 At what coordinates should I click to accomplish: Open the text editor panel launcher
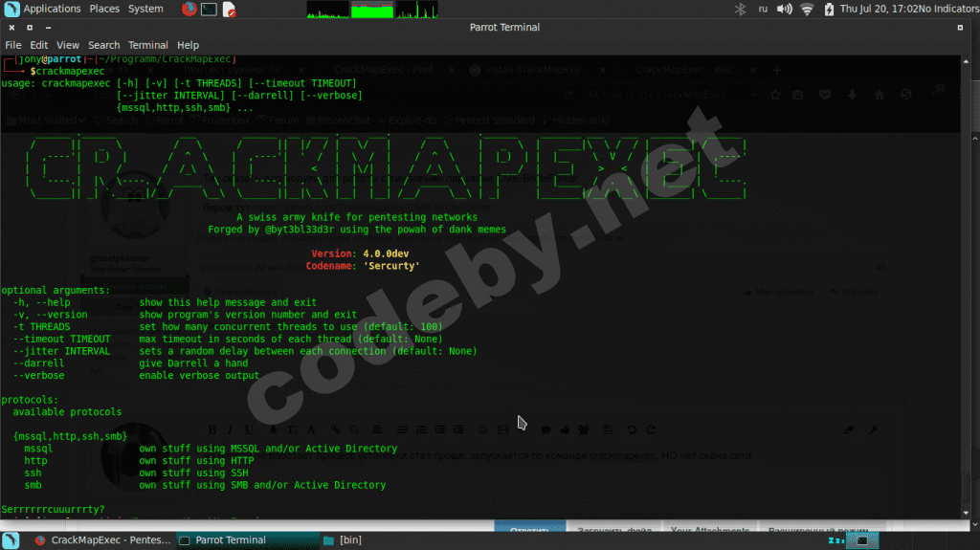(x=229, y=9)
